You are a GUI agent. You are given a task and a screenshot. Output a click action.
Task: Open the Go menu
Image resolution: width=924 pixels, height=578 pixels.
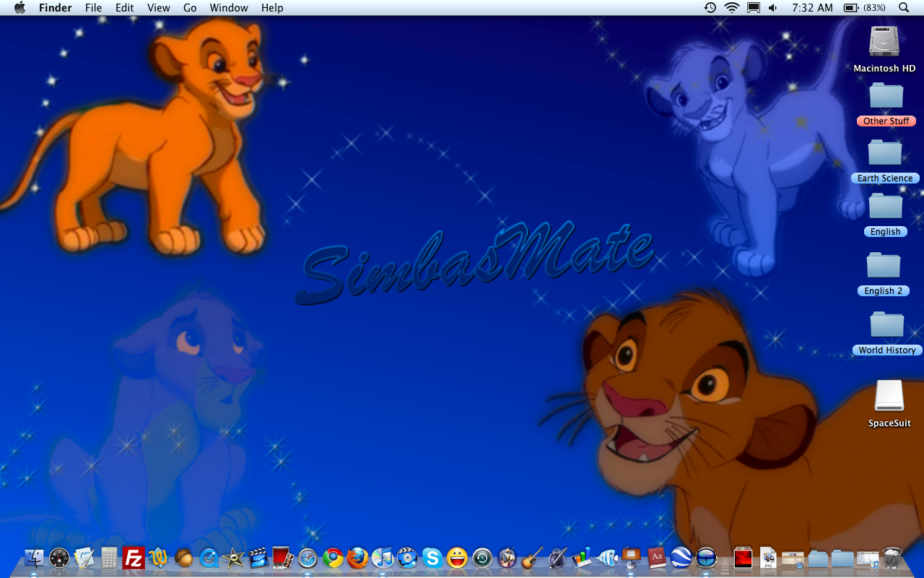coord(190,8)
